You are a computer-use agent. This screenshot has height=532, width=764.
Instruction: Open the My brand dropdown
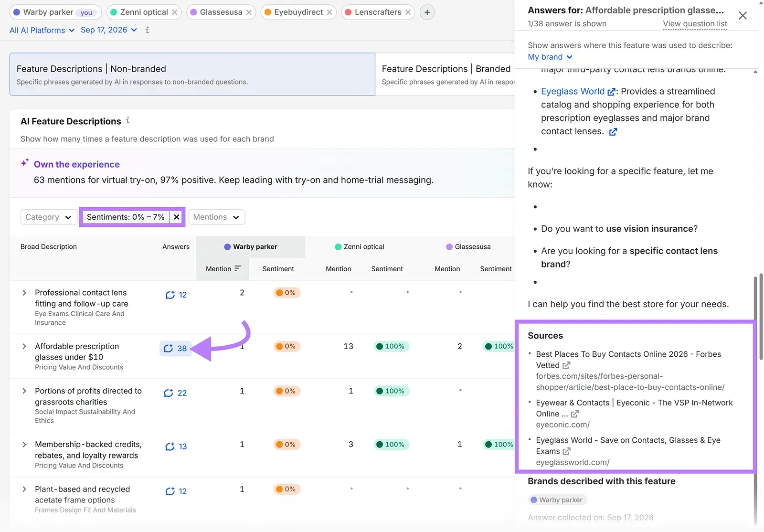tap(550, 57)
